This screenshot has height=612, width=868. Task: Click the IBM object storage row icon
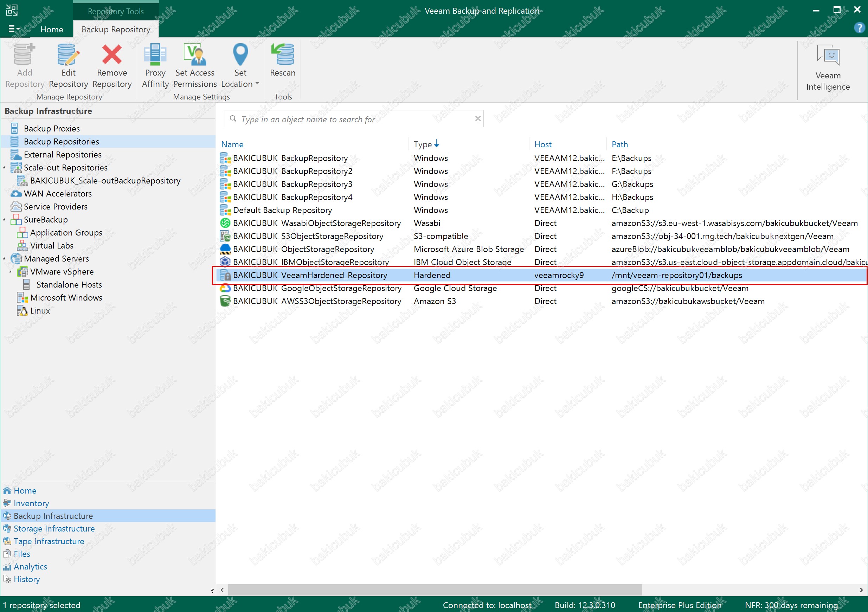pos(225,262)
